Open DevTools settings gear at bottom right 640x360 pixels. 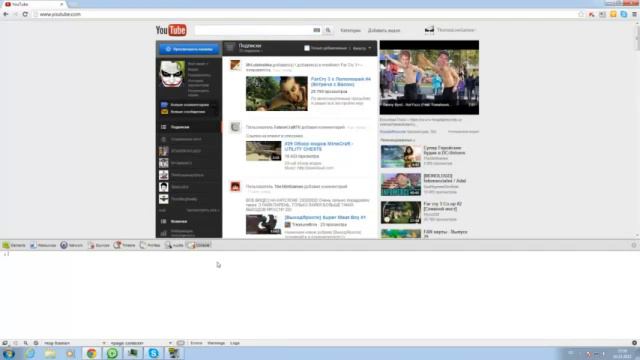pyautogui.click(x=634, y=343)
